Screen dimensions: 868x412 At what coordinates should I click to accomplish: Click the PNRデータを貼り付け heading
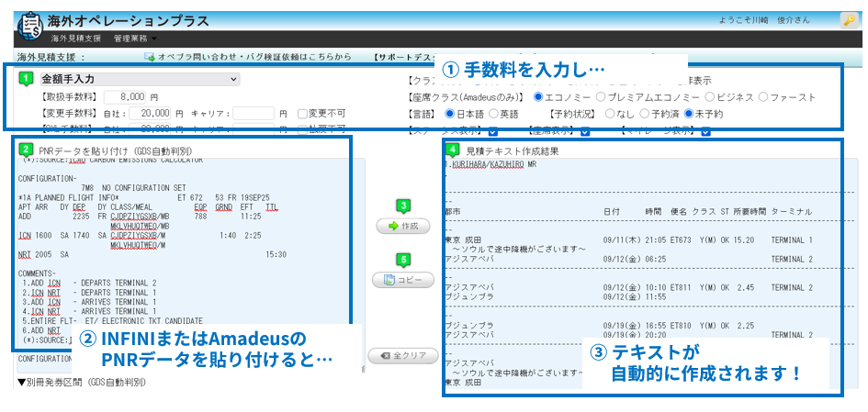[117, 150]
